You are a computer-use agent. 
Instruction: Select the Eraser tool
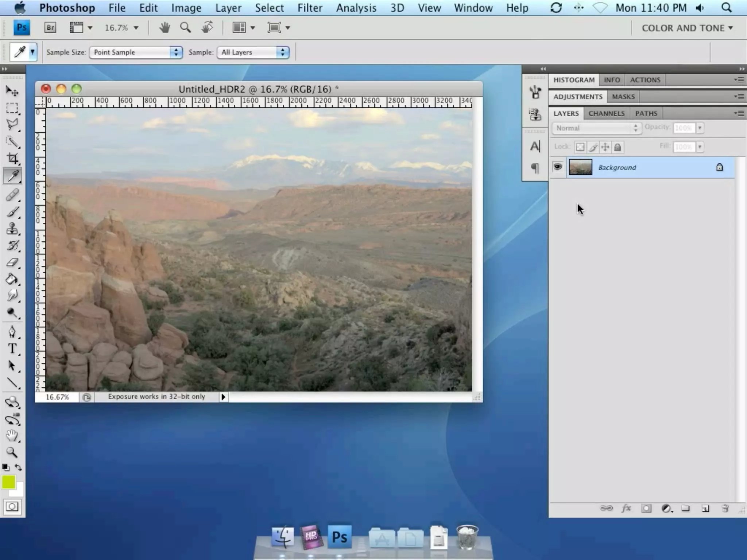pyautogui.click(x=12, y=262)
